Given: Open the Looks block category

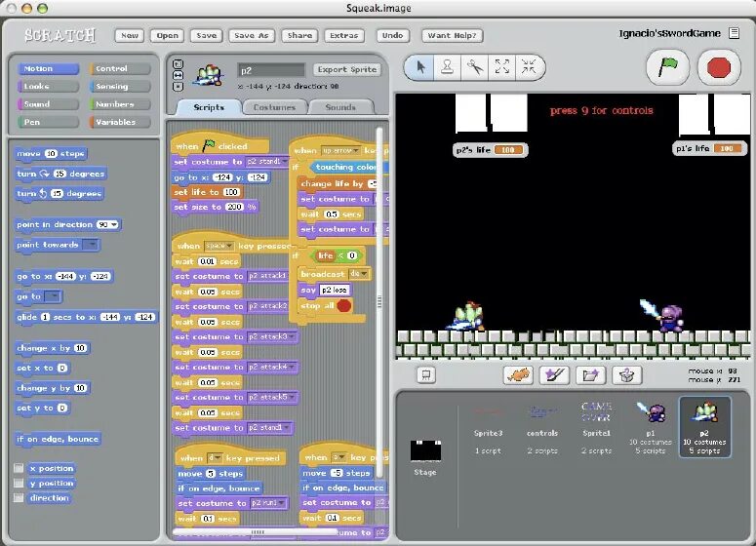Looking at the screenshot, I should point(48,86).
